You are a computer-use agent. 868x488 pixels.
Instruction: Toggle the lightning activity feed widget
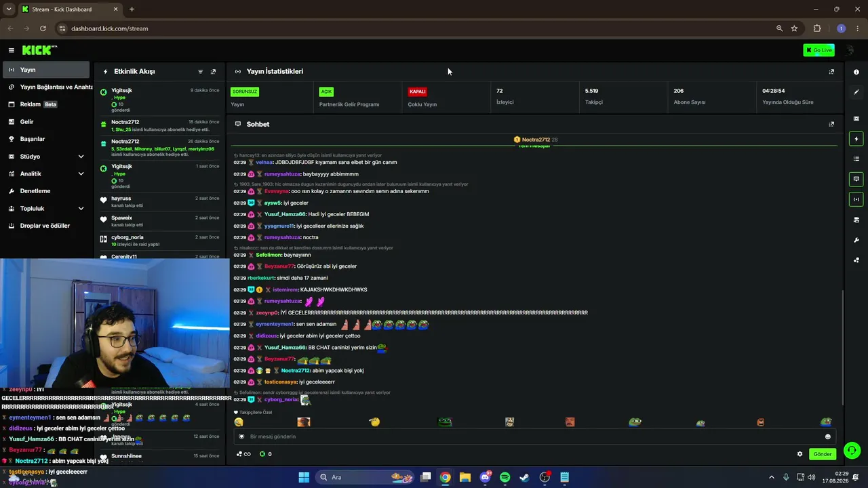(x=856, y=139)
